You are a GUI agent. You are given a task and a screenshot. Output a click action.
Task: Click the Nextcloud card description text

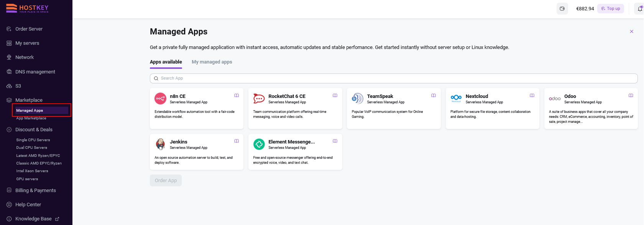(x=490, y=114)
